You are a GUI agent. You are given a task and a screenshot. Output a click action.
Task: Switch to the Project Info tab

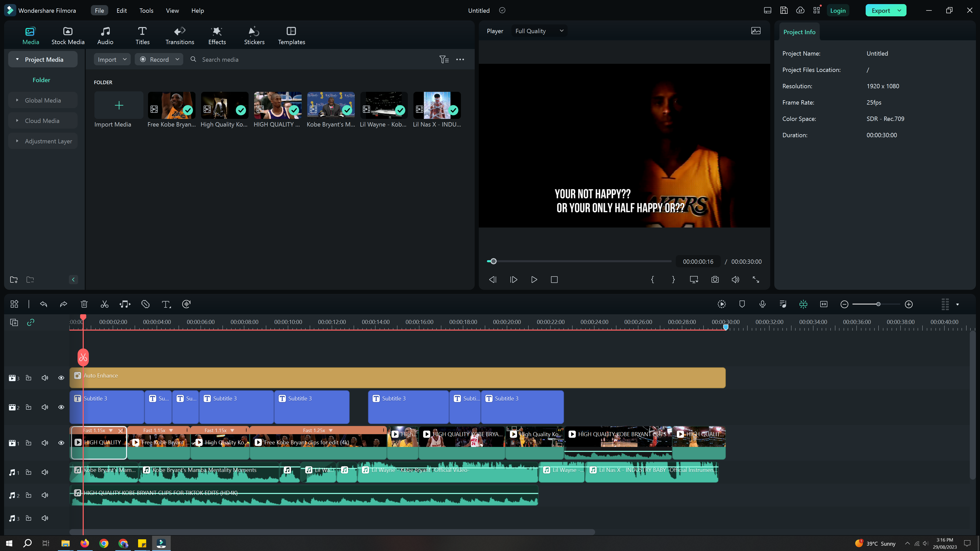click(x=799, y=32)
